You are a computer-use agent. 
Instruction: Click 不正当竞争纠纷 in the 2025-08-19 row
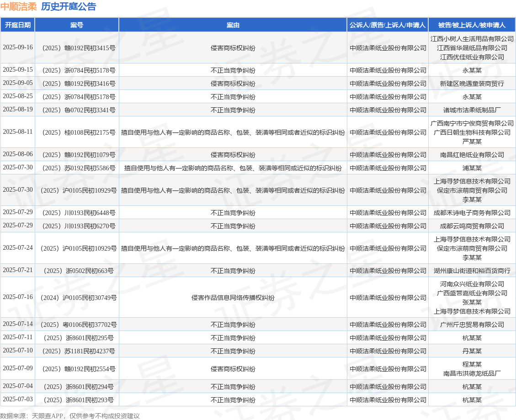233,110
